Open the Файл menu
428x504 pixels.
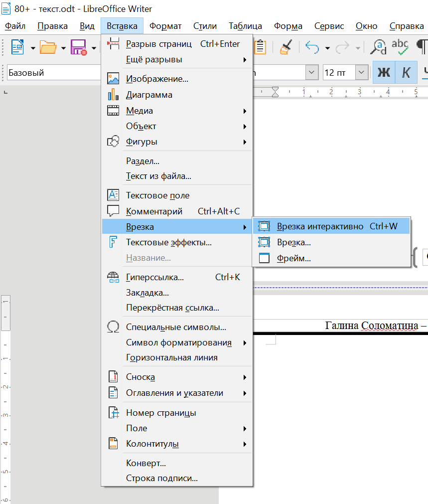pyautogui.click(x=15, y=26)
